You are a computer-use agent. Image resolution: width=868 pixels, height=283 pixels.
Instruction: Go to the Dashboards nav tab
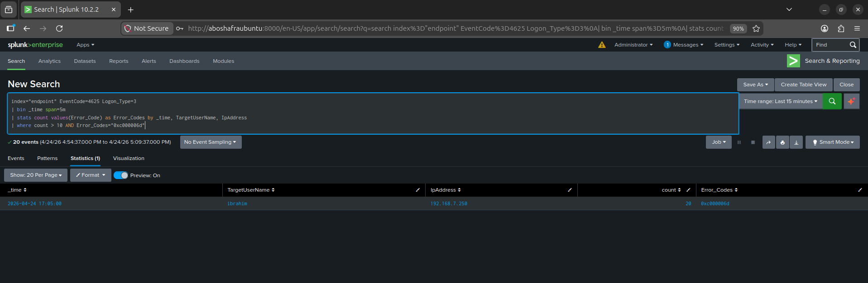(x=184, y=61)
